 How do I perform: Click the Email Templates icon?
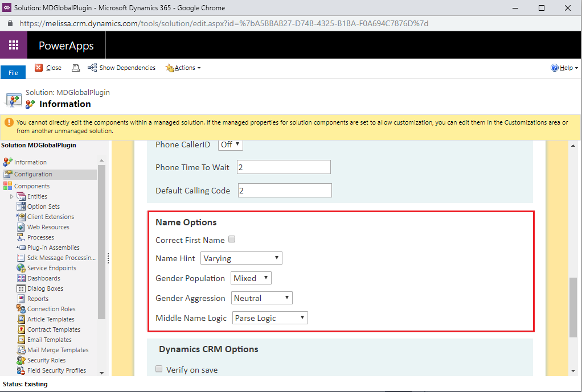[x=21, y=340]
